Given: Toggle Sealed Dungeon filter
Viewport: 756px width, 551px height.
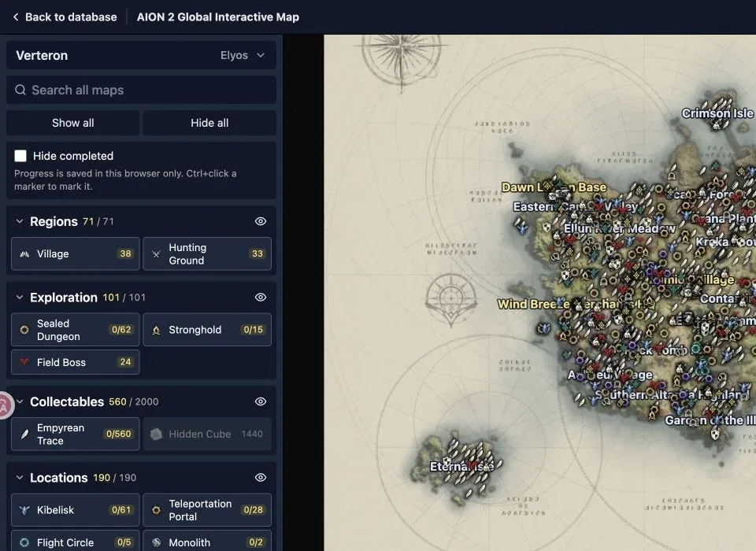Looking at the screenshot, I should coord(76,330).
